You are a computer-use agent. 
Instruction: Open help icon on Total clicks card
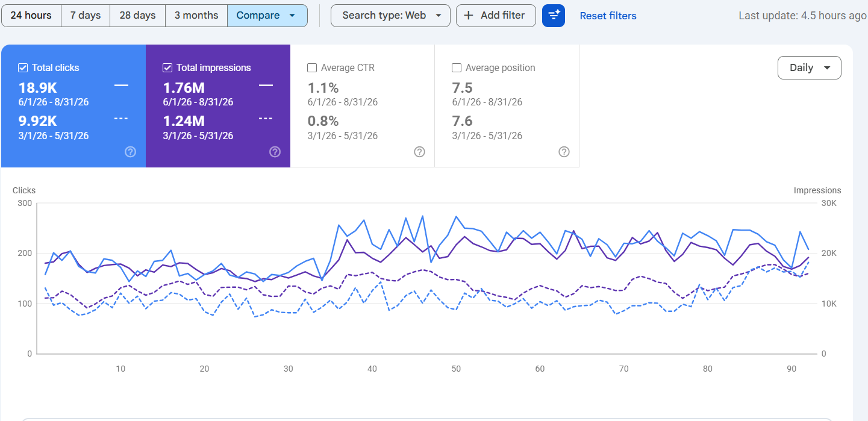(130, 152)
